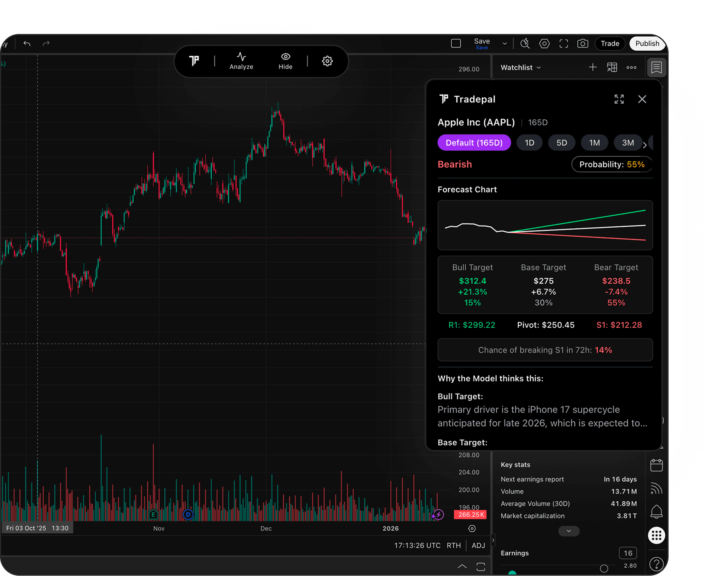The width and height of the screenshot is (728, 576).
Task: Toggle chart visibility with the Hide eye icon
Action: (285, 61)
